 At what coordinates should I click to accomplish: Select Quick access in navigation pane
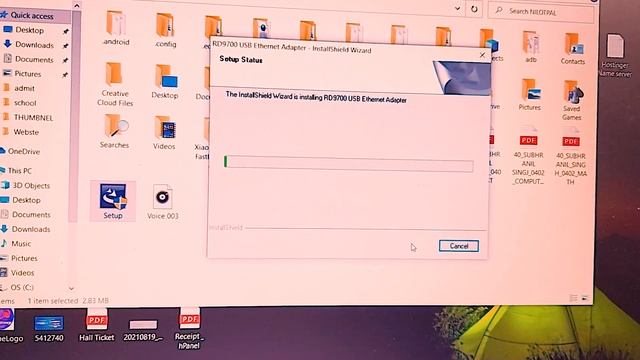pyautogui.click(x=32, y=16)
